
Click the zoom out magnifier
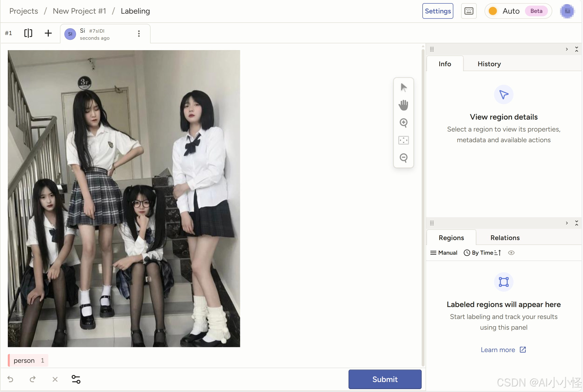tap(403, 158)
